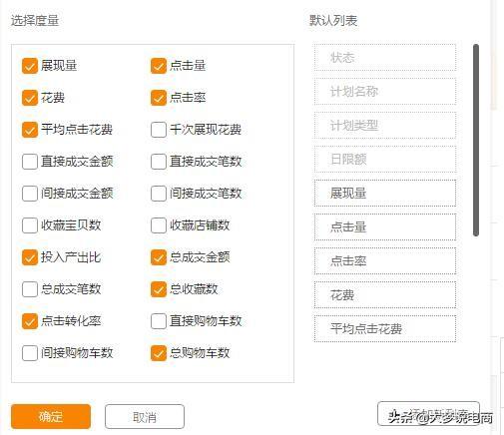
Task: Check 直接成交金额 option
Action: (30, 162)
